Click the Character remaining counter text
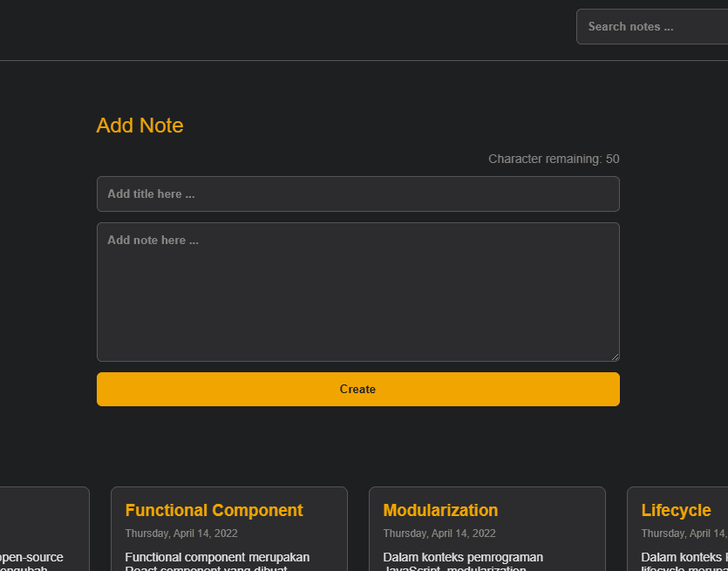Screen dimensions: 728x571 point(554,159)
